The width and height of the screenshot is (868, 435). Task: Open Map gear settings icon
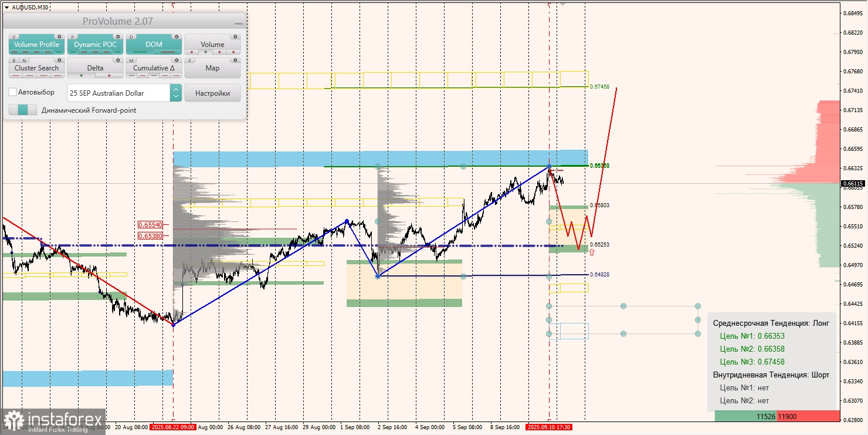coord(235,60)
